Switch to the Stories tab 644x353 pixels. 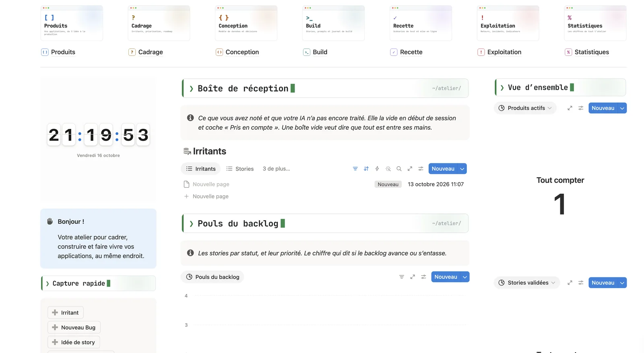coord(240,169)
